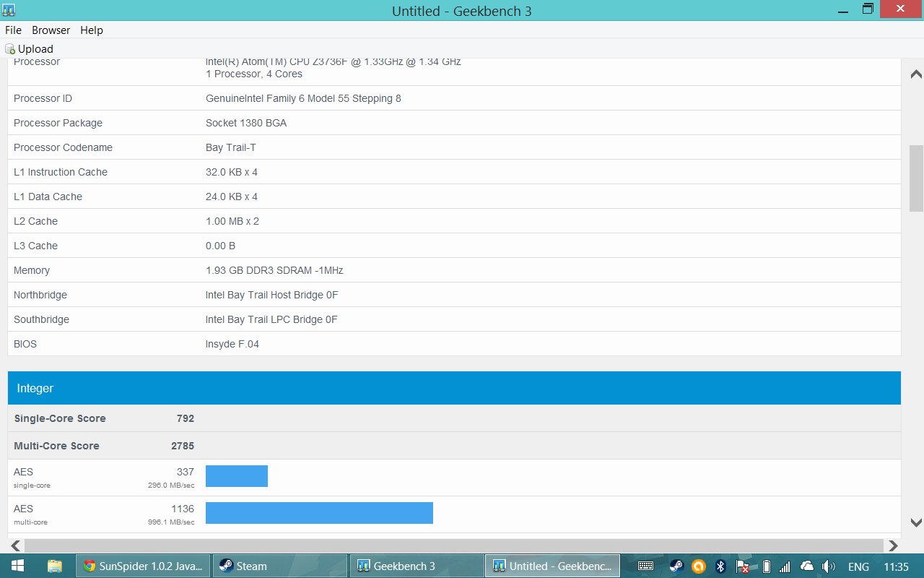Image resolution: width=924 pixels, height=578 pixels.
Task: Switch to the Steam taskbar window
Action: click(x=280, y=566)
